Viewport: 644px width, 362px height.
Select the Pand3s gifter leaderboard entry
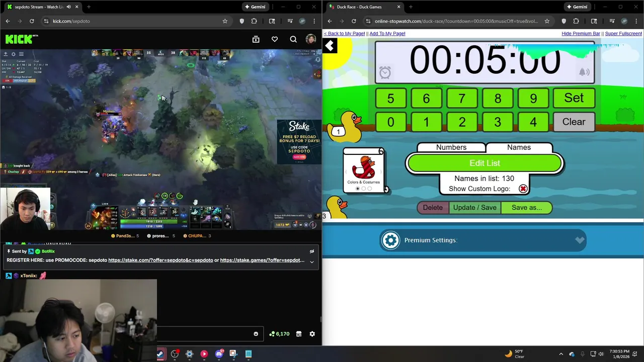point(125,236)
